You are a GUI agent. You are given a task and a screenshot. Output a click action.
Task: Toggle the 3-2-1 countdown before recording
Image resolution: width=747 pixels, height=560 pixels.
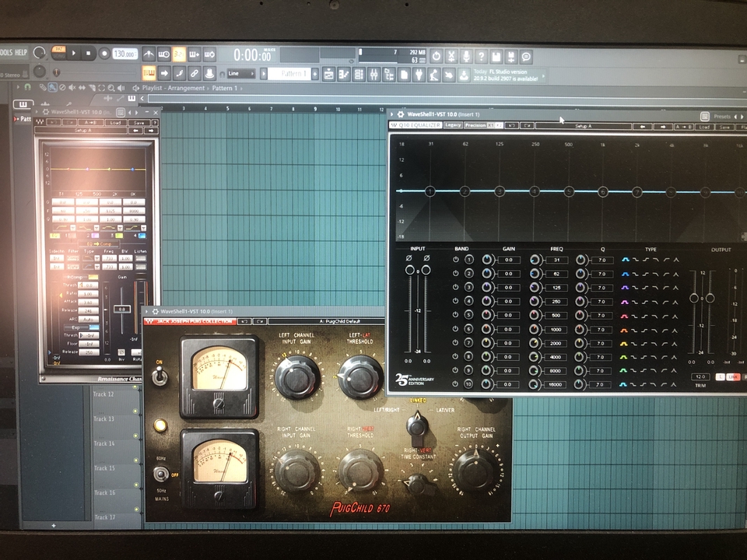tap(179, 54)
